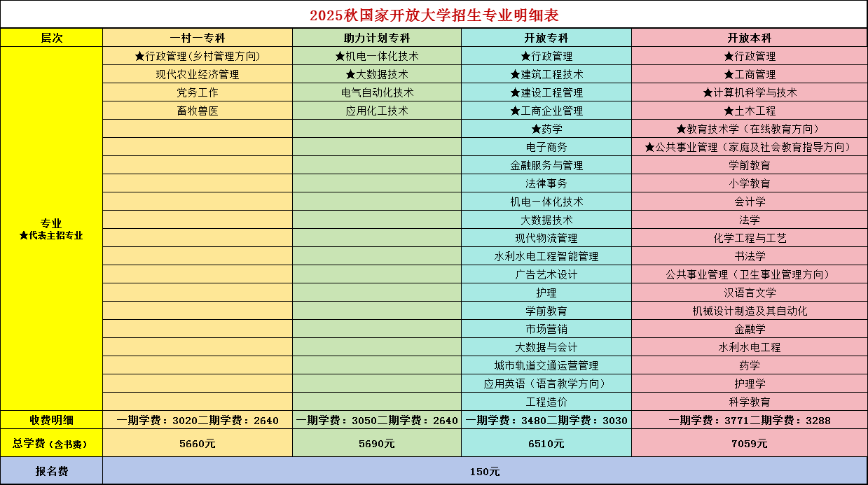Select the starred 建筑工程技术 cell
868x485 pixels.
point(546,74)
